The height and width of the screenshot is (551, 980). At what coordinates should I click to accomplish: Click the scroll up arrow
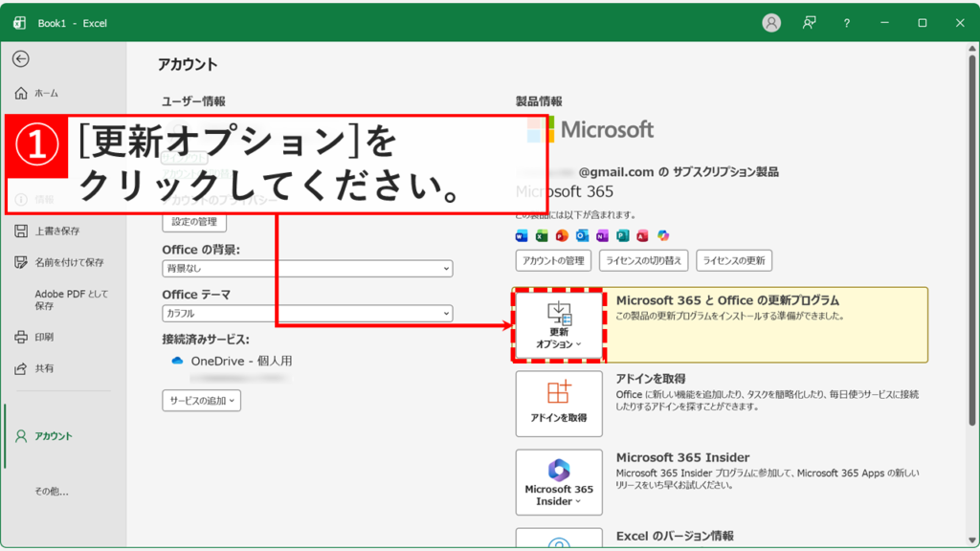[972, 48]
